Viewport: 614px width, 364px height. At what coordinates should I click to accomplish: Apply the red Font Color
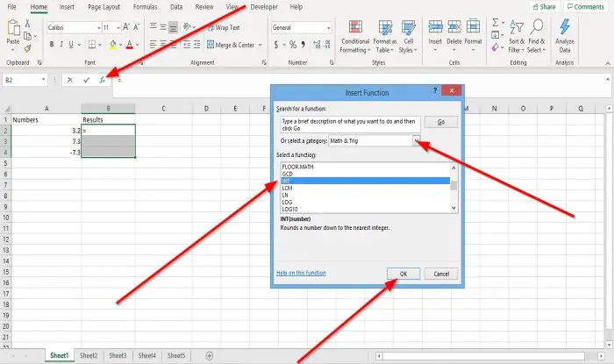[x=130, y=45]
